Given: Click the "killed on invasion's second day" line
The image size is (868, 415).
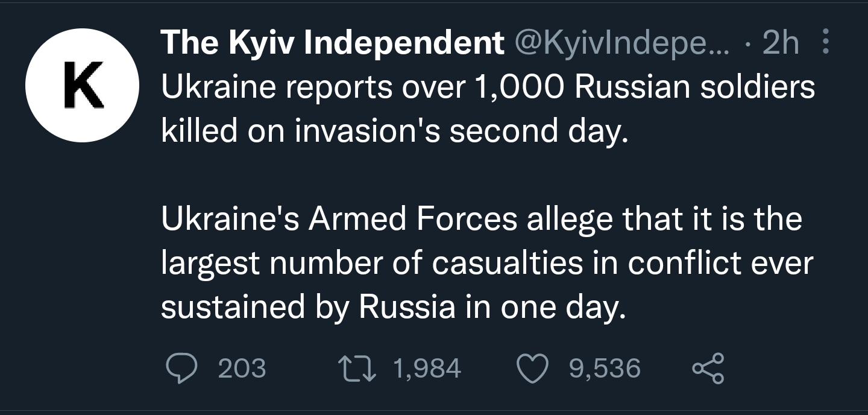Looking at the screenshot, I should pyautogui.click(x=394, y=131).
